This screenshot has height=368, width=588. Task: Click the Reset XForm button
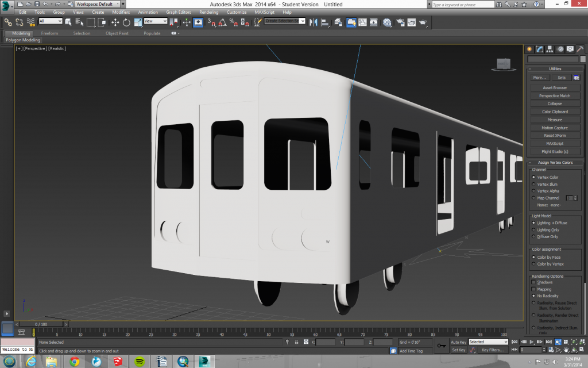[555, 136]
